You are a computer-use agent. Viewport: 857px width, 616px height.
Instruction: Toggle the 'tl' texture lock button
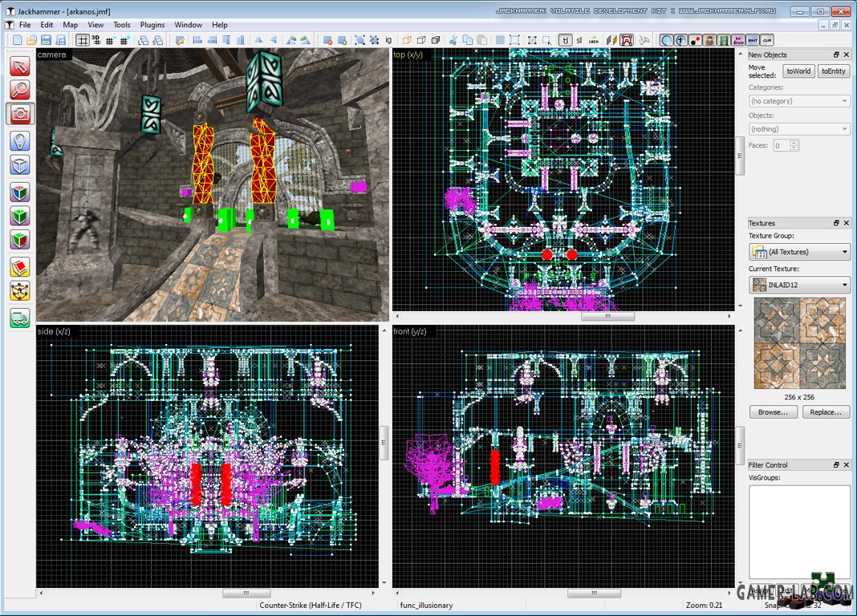coord(565,40)
